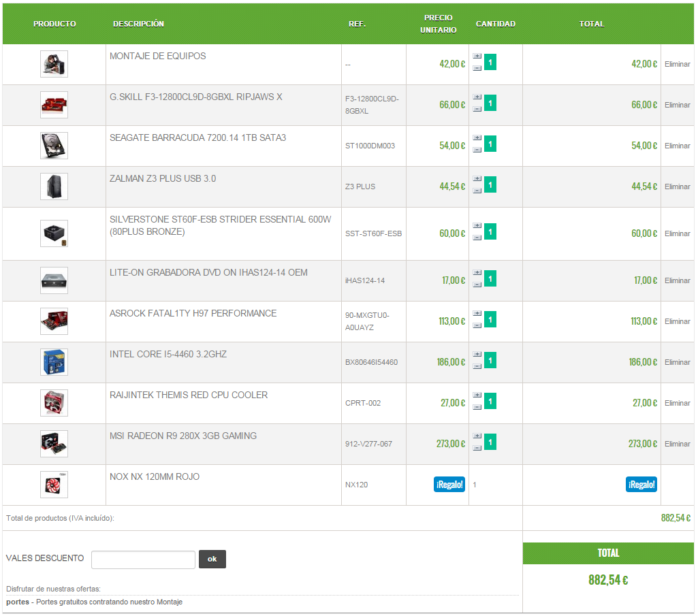Open ZALMAN Z3 PLUS USB 3.0 description
The image size is (698, 616).
coord(163,180)
